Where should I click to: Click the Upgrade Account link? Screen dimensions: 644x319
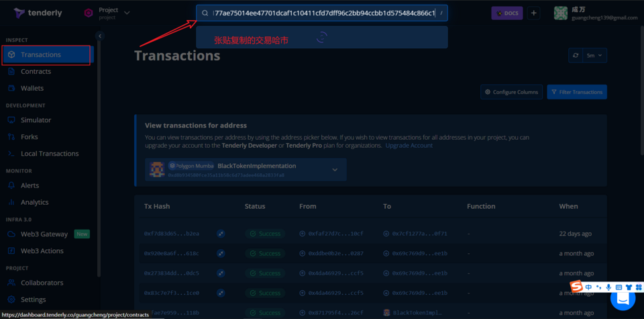pos(409,146)
